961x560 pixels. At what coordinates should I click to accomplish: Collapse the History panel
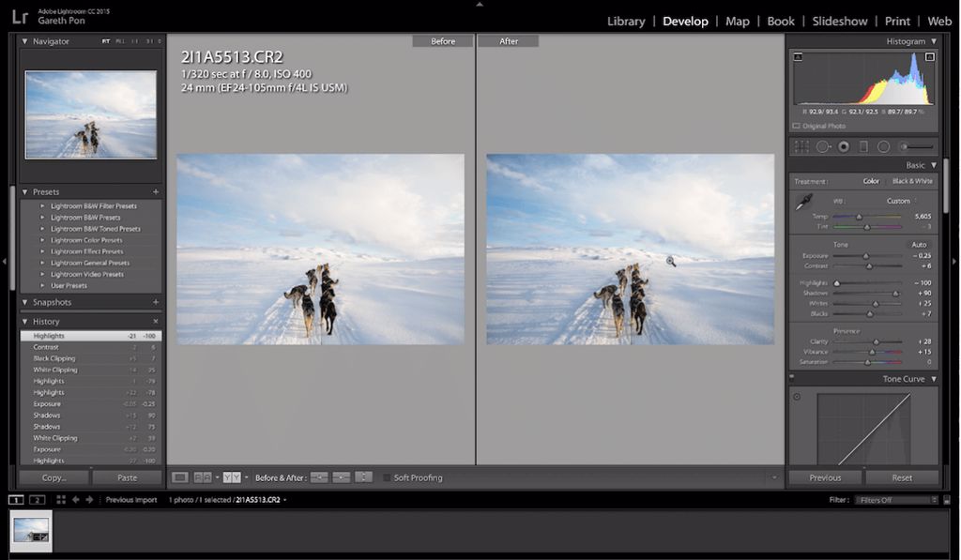(x=24, y=321)
